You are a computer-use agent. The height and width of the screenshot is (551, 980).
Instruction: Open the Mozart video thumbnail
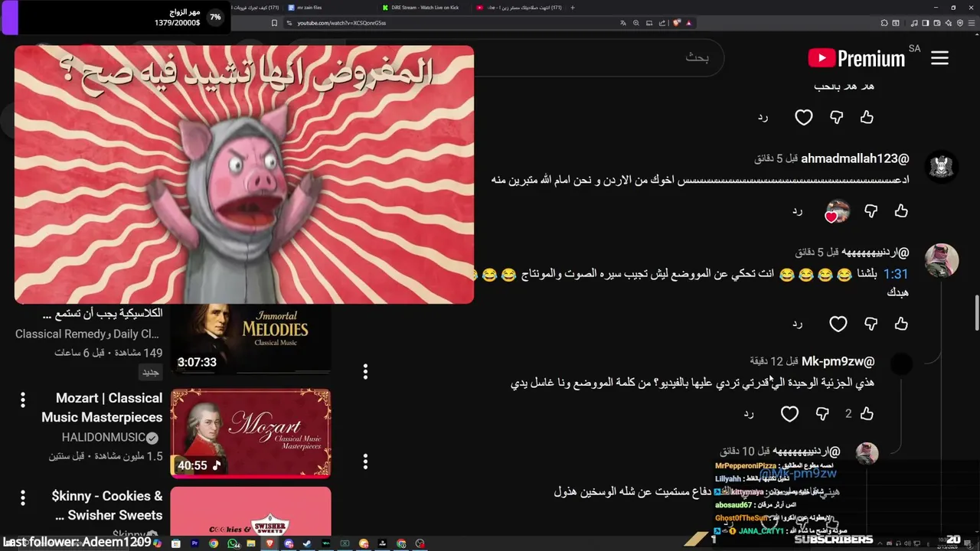[x=250, y=433]
